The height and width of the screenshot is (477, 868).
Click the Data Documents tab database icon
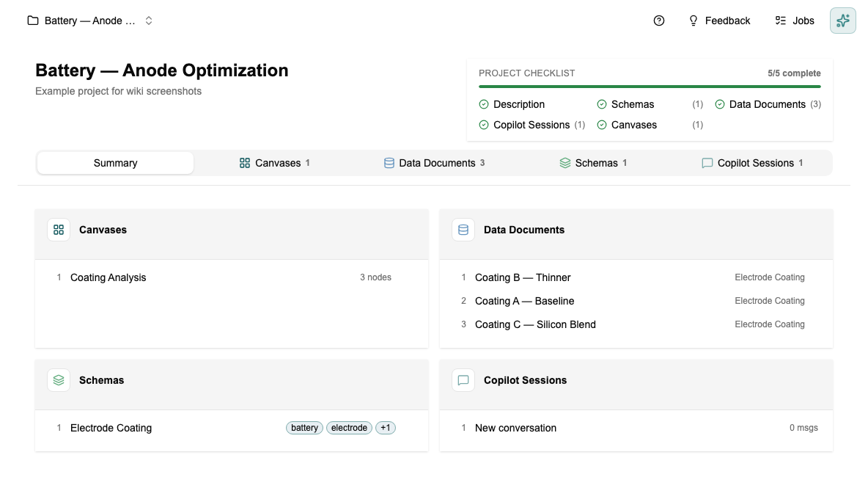point(389,163)
